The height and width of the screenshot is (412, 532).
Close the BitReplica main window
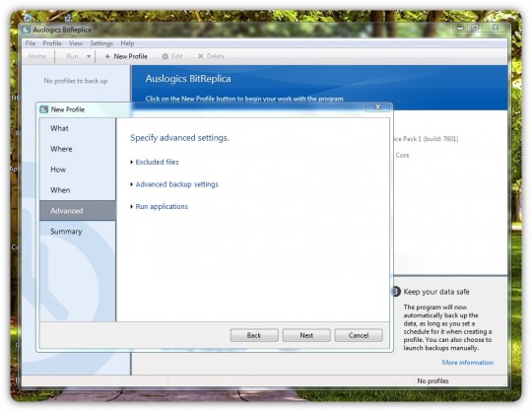point(496,28)
